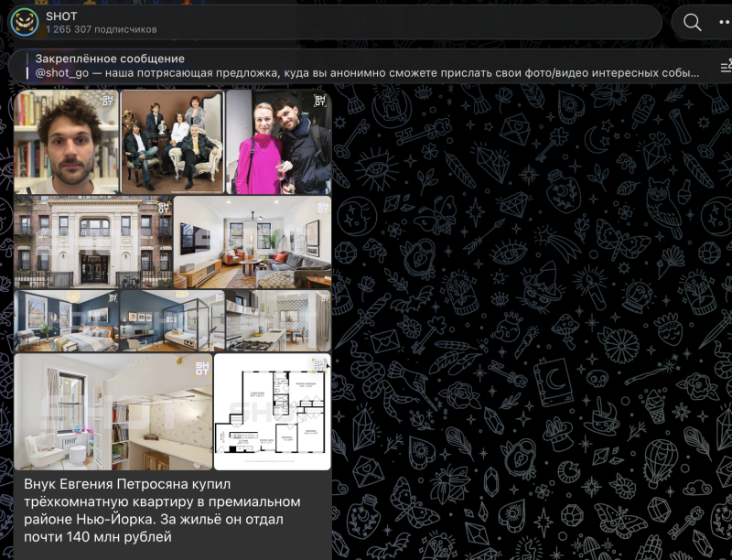Image resolution: width=732 pixels, height=560 pixels.
Task: Open the living room interior photo
Action: point(253,242)
